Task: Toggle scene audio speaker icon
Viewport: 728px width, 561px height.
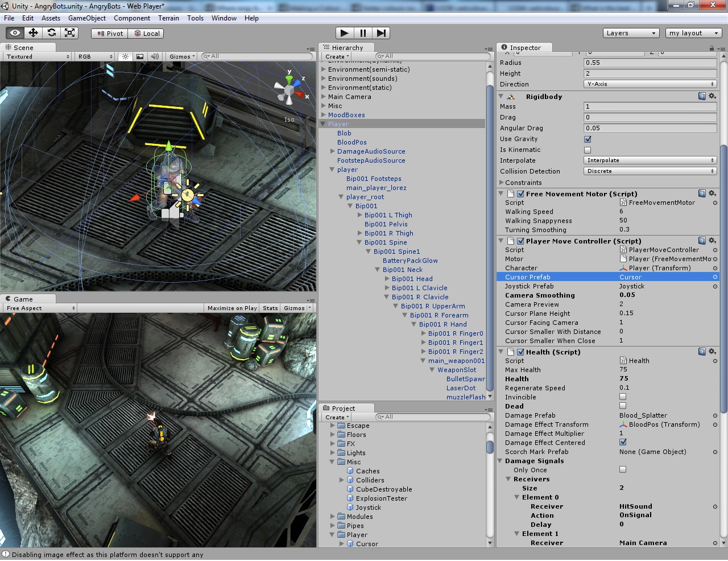Action: click(154, 56)
